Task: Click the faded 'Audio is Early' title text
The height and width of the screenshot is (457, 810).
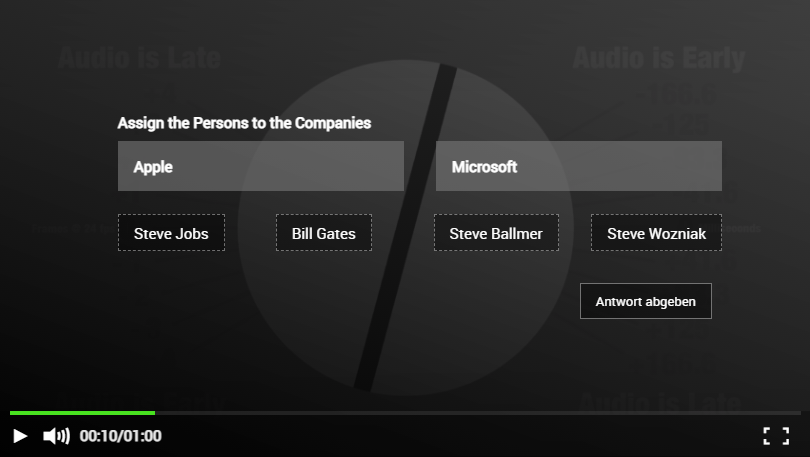Action: click(659, 57)
